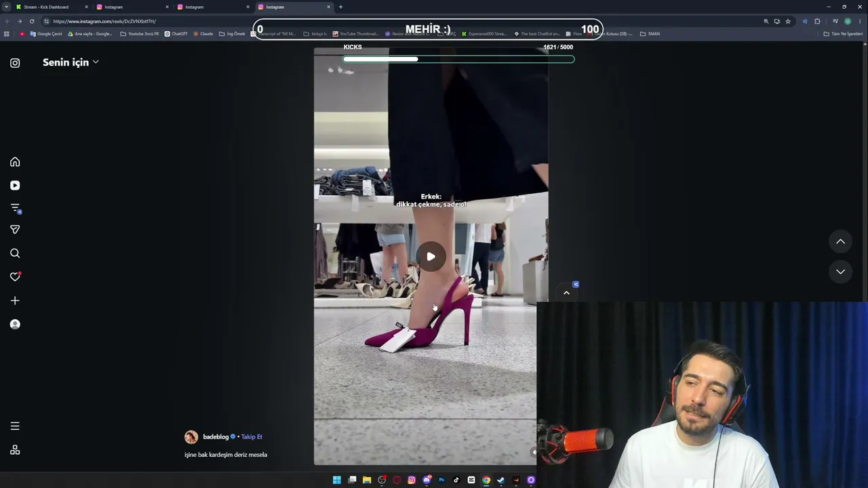Go to the next reel with down arrow
Screen dimensions: 868x488
(840, 271)
